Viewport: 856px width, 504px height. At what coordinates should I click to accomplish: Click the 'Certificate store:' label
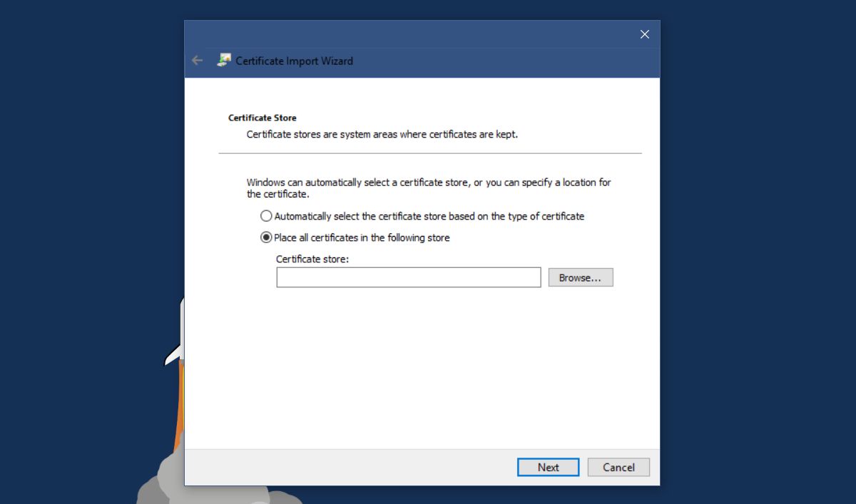[x=312, y=259]
